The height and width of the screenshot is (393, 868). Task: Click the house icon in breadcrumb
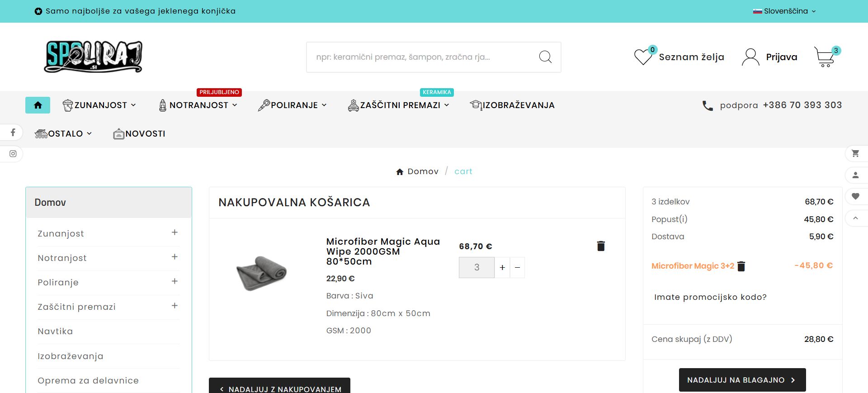click(x=400, y=172)
